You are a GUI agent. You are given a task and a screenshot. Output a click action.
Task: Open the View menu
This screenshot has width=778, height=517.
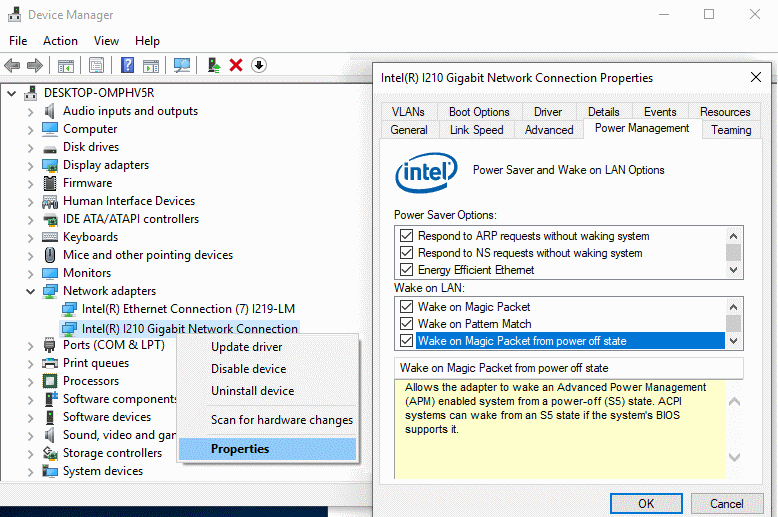pos(106,41)
